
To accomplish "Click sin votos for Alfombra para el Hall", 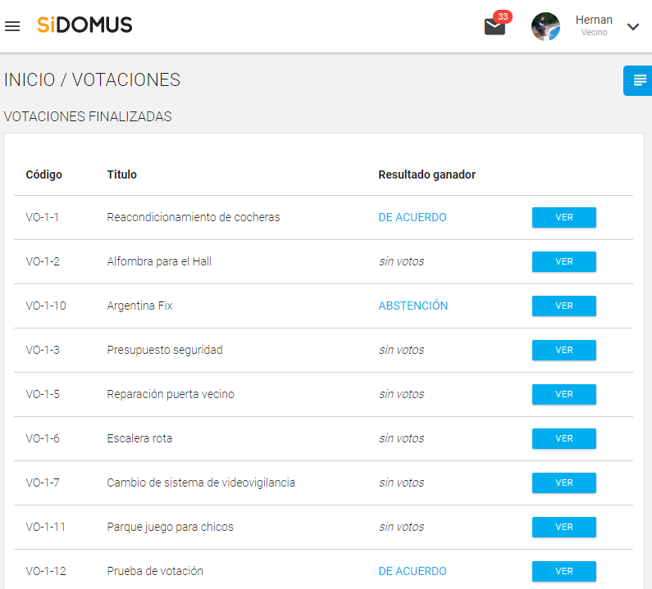I will pos(401,262).
